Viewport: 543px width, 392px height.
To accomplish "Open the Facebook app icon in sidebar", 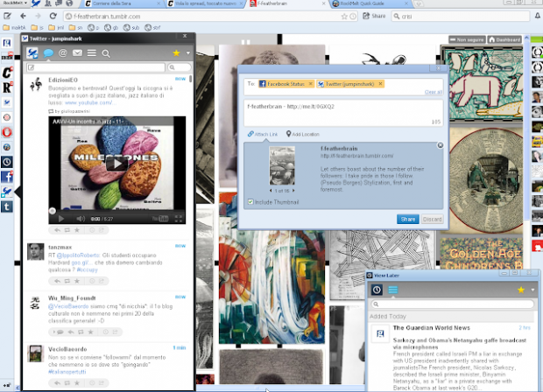I will tap(7, 177).
